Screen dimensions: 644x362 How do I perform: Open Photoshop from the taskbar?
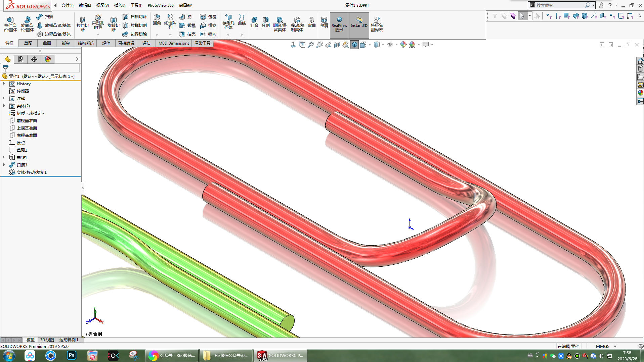(72, 356)
